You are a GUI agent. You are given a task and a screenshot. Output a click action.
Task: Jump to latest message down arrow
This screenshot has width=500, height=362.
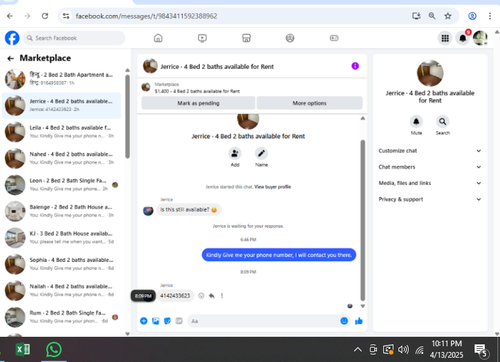pos(363,306)
